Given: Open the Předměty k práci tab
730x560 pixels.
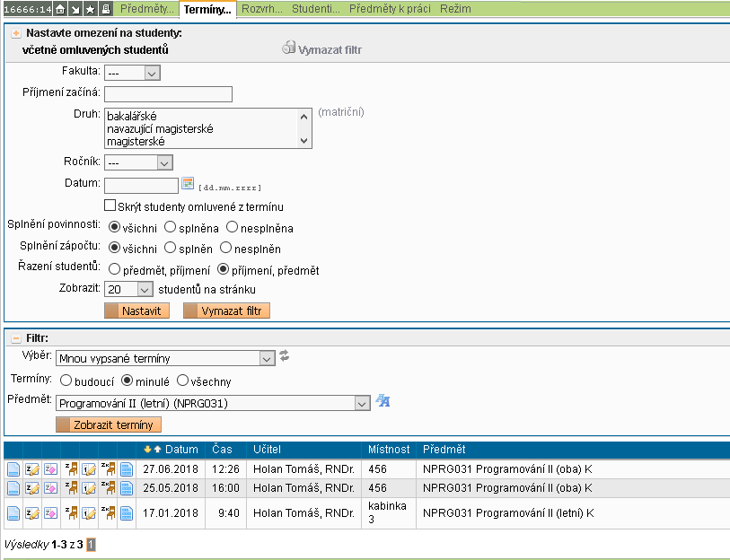Looking at the screenshot, I should coord(389,9).
